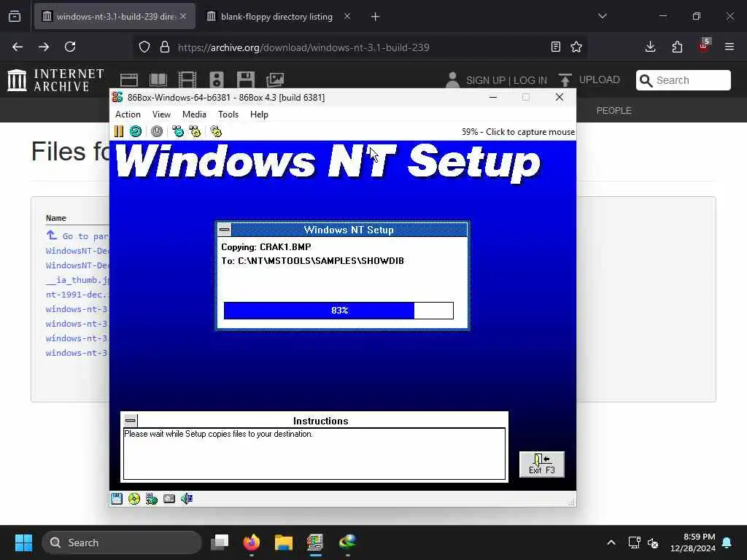This screenshot has height=560, width=747.
Task: Open Firefox View icon at tab strip start
Action: tap(15, 16)
